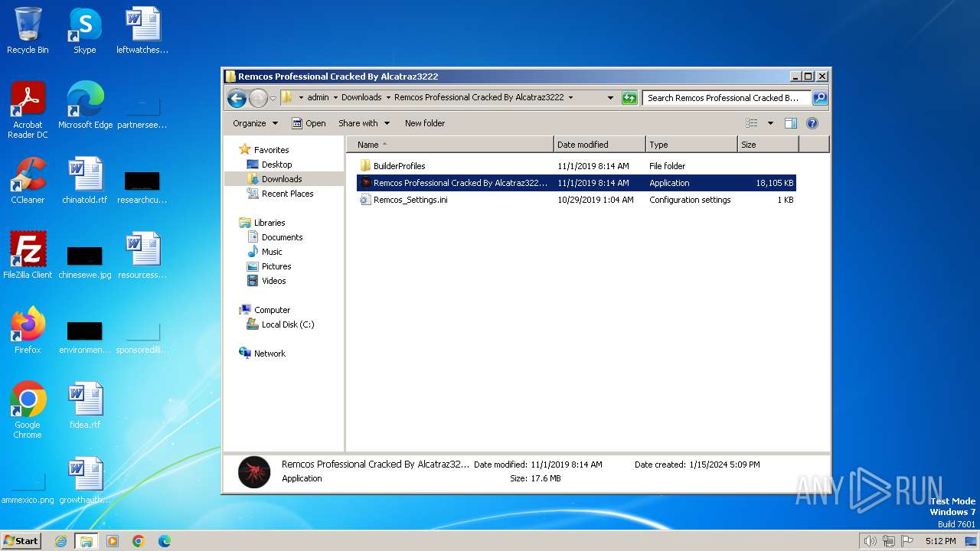980x551 pixels.
Task: Select Remcos Professional Cracked application file
Action: click(x=577, y=183)
